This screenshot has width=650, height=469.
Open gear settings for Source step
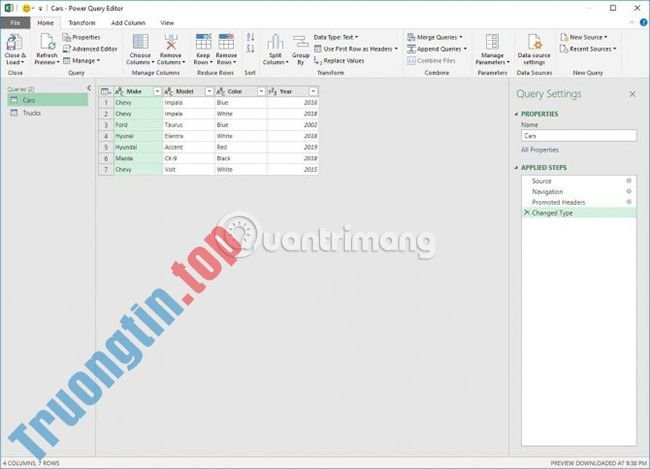(x=629, y=181)
